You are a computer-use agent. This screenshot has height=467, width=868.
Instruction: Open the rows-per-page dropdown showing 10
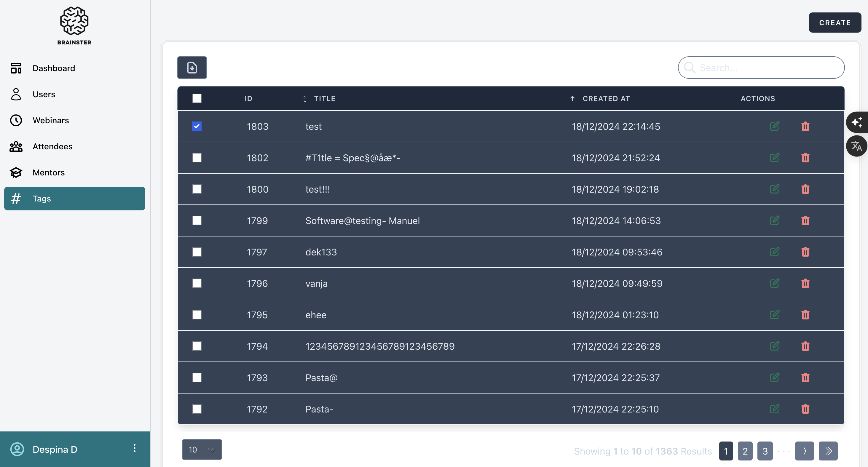click(x=202, y=450)
